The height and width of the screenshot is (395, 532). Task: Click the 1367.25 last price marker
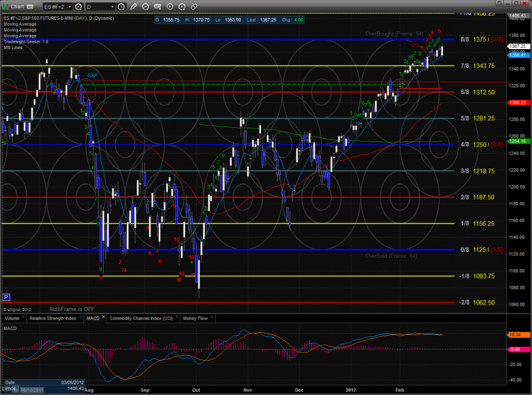pos(517,46)
